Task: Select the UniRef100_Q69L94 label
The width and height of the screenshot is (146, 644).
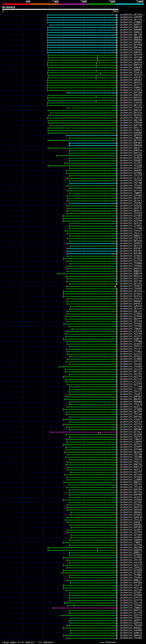Action: [131, 63]
